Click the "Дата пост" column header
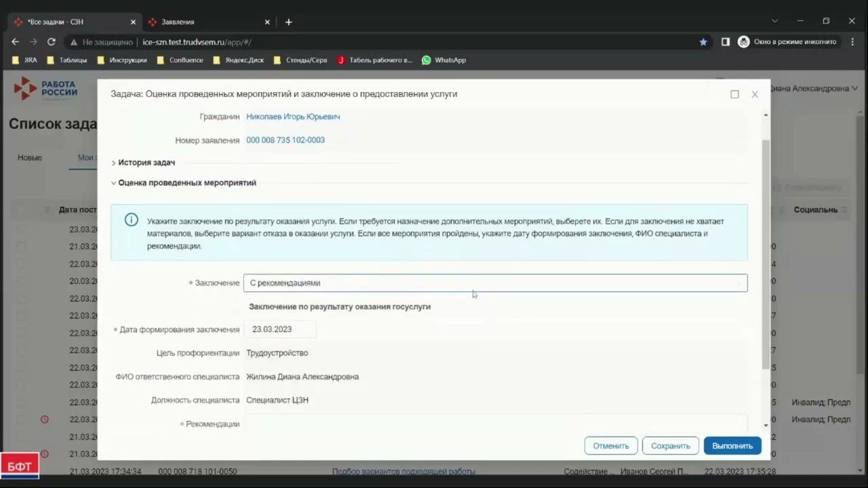Viewport: 868px width, 488px height. 77,210
